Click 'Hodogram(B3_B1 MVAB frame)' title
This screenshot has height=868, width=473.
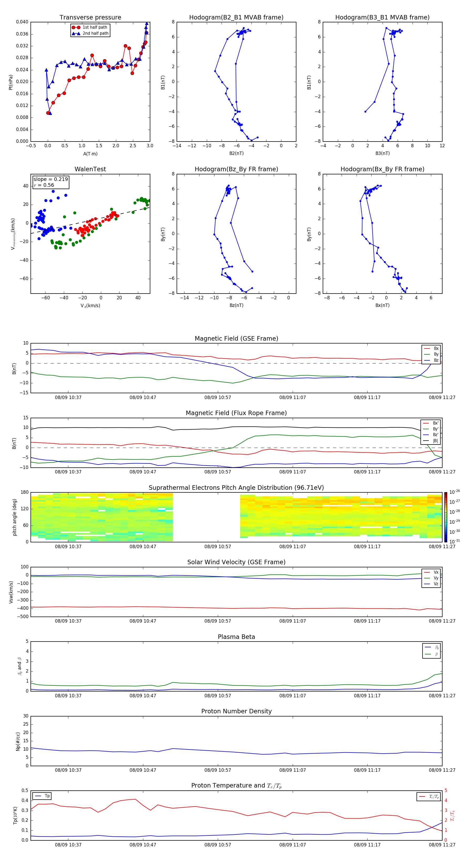point(382,18)
